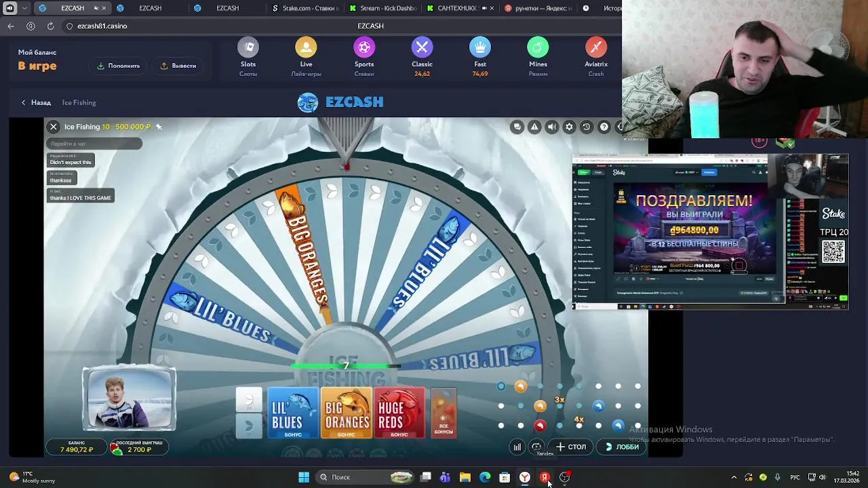Switch the РУС keyboard language indicator
Screen dimensions: 868x488
[795, 477]
